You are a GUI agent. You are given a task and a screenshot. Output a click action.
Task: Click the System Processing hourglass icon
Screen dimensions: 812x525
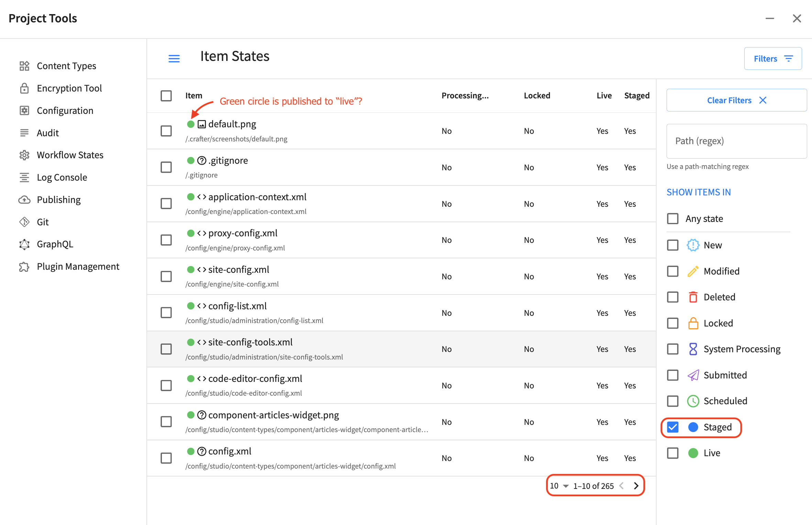pos(693,349)
